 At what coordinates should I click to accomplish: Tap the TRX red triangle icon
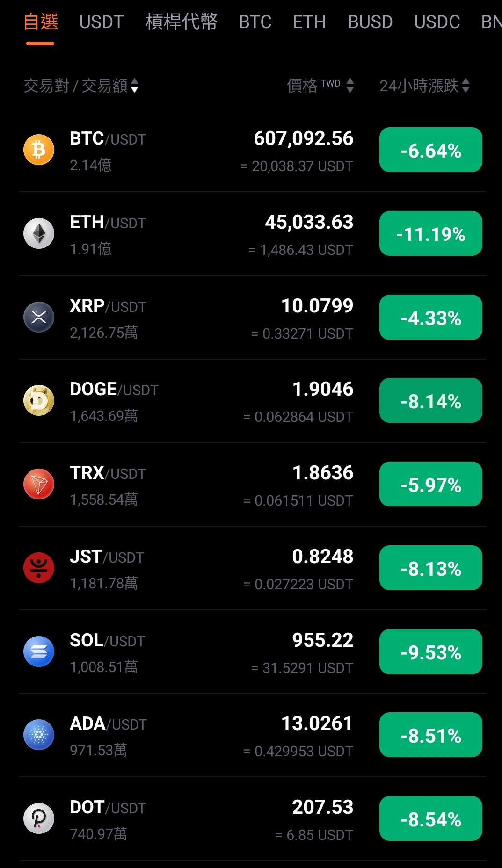[39, 485]
